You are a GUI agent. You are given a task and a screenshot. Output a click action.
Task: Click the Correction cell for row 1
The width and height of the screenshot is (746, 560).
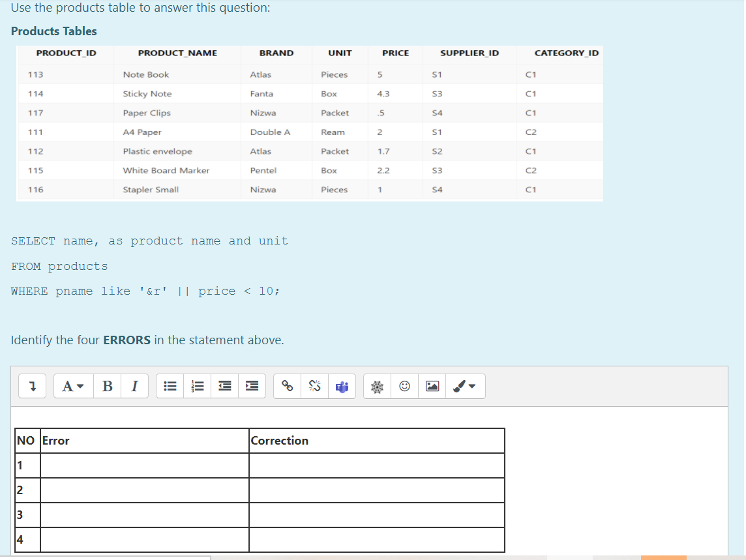pos(377,465)
